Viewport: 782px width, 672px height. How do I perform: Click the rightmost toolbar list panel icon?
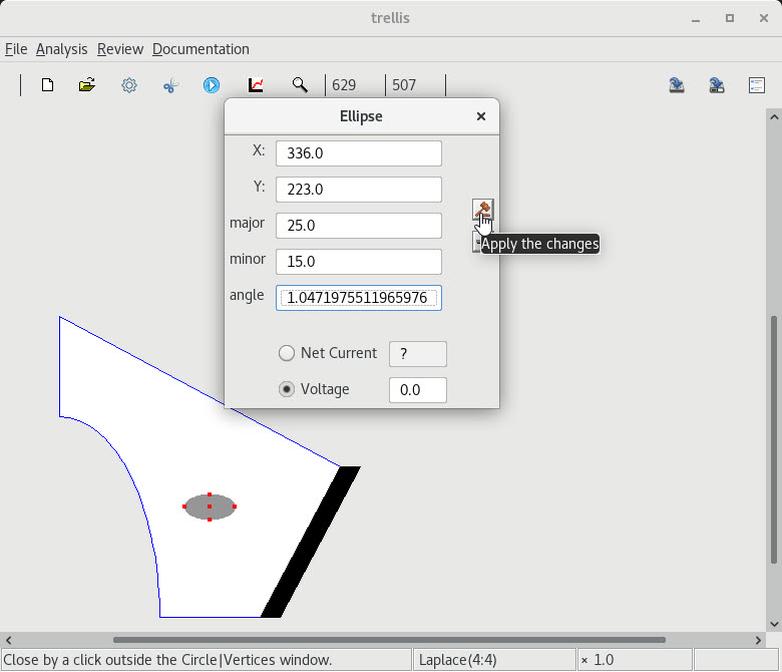pos(756,85)
